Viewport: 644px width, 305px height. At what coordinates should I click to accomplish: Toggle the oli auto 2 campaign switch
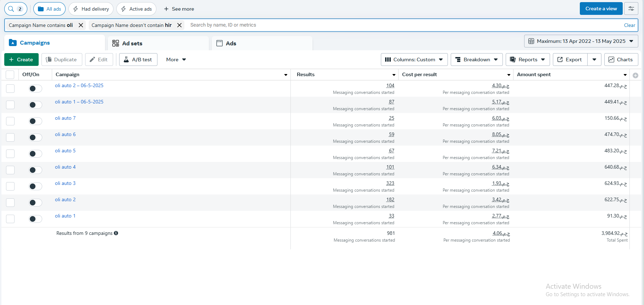pos(35,203)
